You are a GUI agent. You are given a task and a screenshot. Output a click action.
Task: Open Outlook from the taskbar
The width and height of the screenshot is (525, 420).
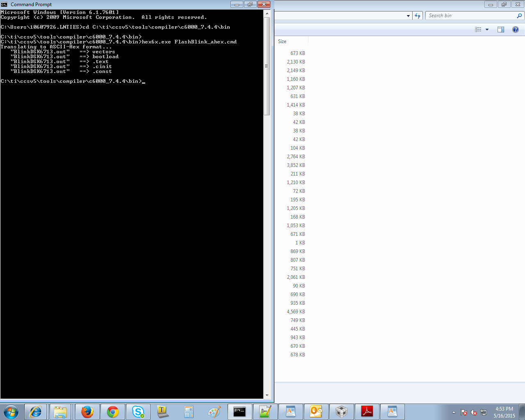pos(316,411)
